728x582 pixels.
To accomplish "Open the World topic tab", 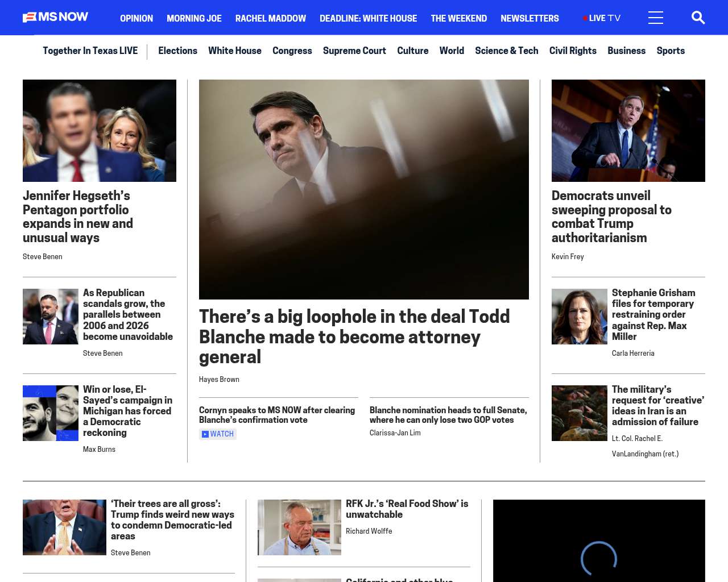I will click(452, 51).
